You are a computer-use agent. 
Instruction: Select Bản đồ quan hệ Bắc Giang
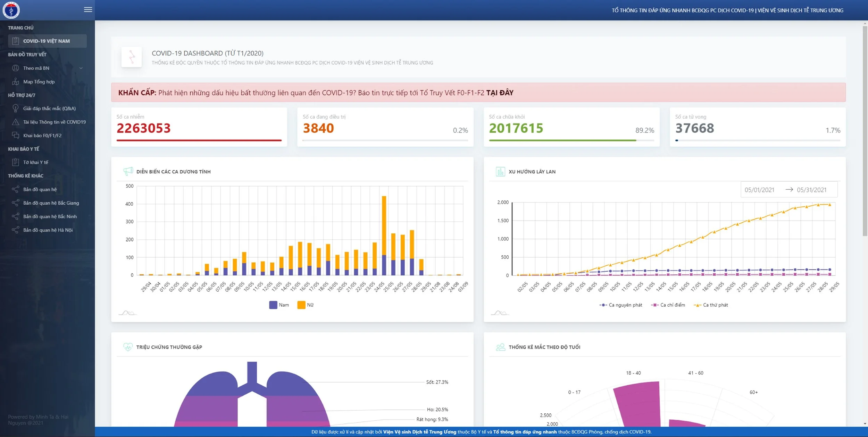51,203
